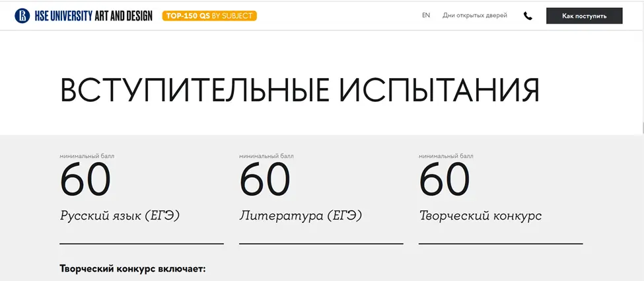Open the Дни открытых дверей page
The width and height of the screenshot is (644, 281).
pos(484,15)
